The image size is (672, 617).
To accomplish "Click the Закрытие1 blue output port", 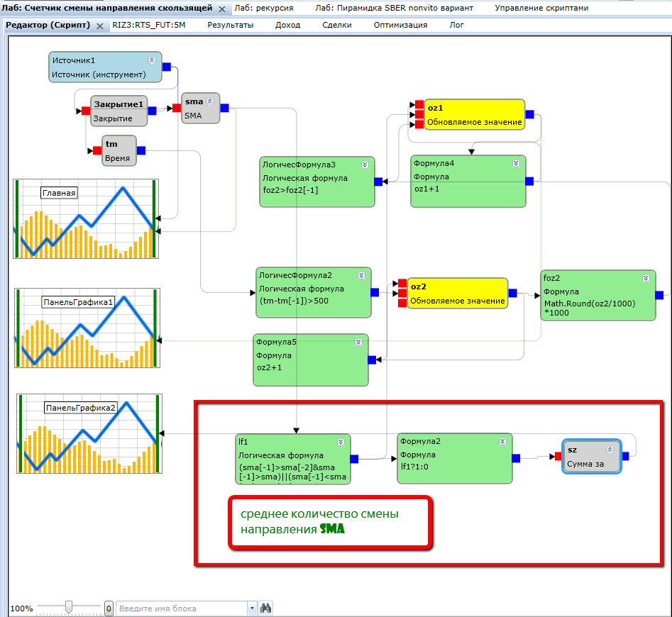I will point(152,111).
